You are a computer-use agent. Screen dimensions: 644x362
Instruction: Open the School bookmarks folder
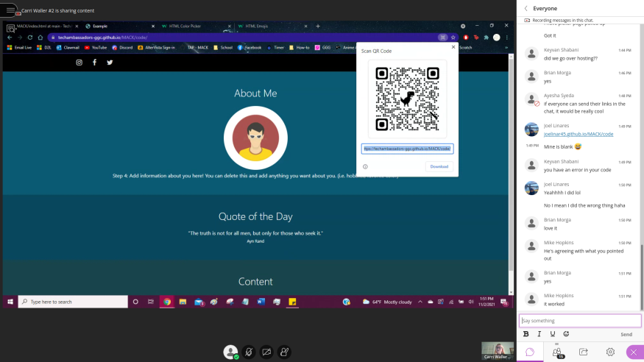[223, 48]
